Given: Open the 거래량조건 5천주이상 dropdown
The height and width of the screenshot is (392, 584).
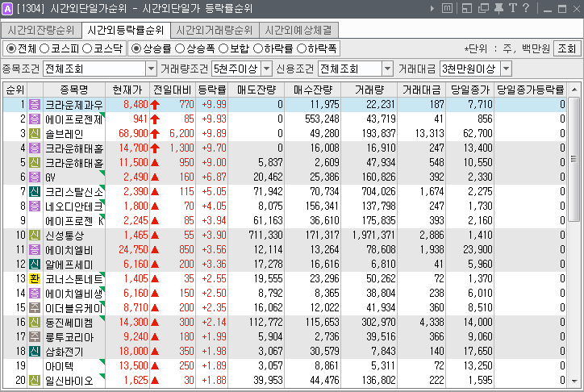Looking at the screenshot, I should tap(267, 69).
